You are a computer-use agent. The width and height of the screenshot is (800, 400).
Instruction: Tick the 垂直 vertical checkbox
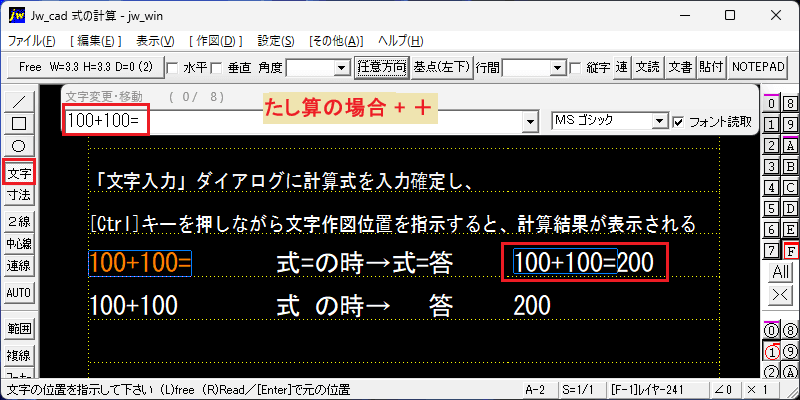tap(217, 67)
